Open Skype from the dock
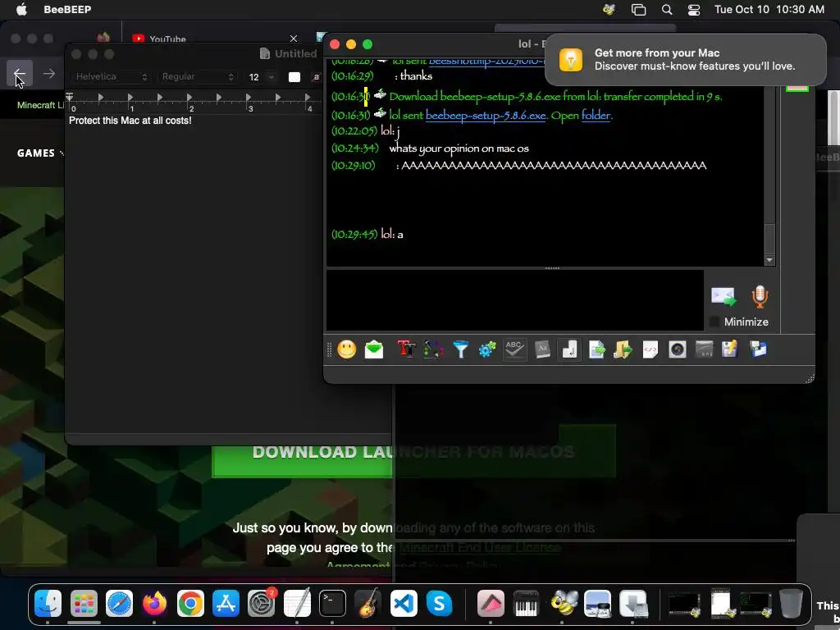Image resolution: width=840 pixels, height=630 pixels. tap(439, 604)
